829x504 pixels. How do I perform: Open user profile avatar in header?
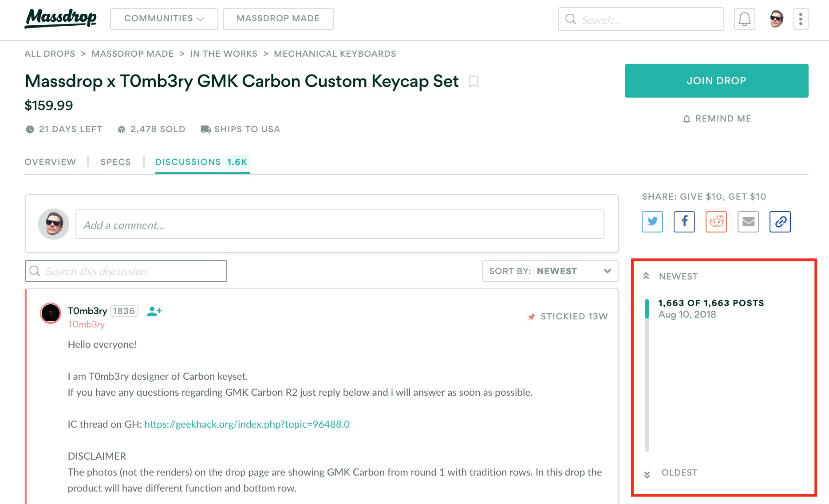click(x=776, y=20)
